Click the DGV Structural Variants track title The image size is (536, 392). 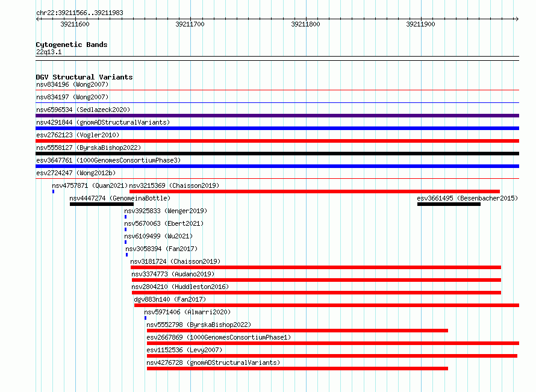pyautogui.click(x=84, y=77)
